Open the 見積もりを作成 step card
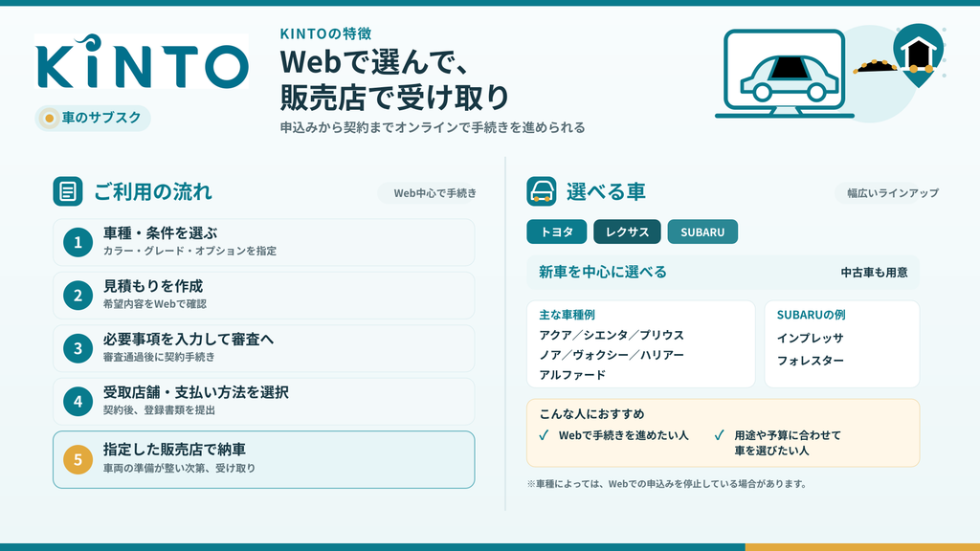This screenshot has width=980, height=551. coord(264,296)
